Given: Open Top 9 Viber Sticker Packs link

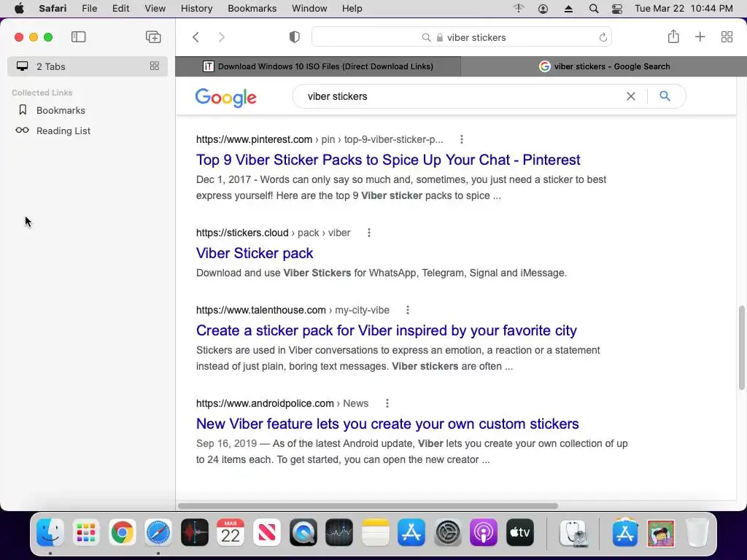Looking at the screenshot, I should (x=388, y=160).
